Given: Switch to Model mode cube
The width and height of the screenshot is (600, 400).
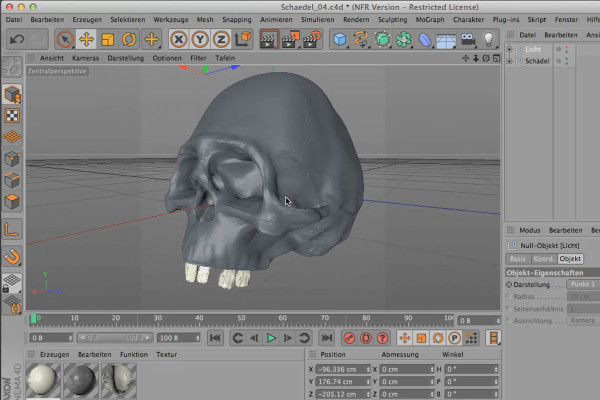Looking at the screenshot, I should 12,94.
